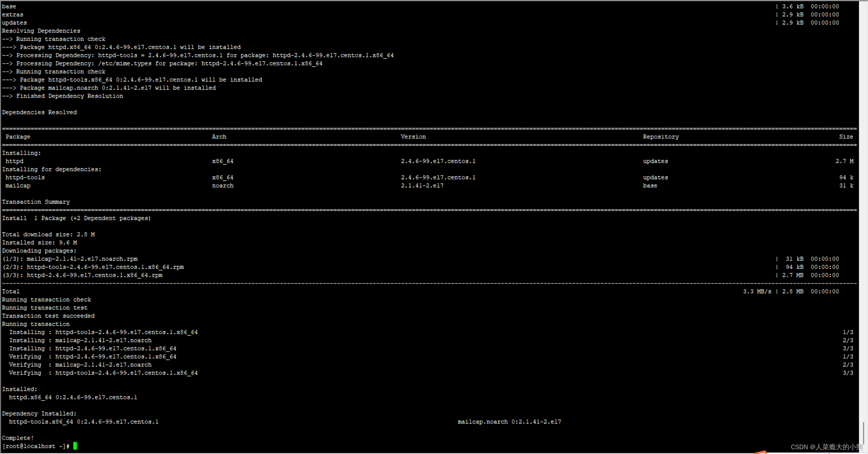The height and width of the screenshot is (454, 868).
Task: Click 'Installing : httpd-tools' transaction line
Action: (x=103, y=332)
